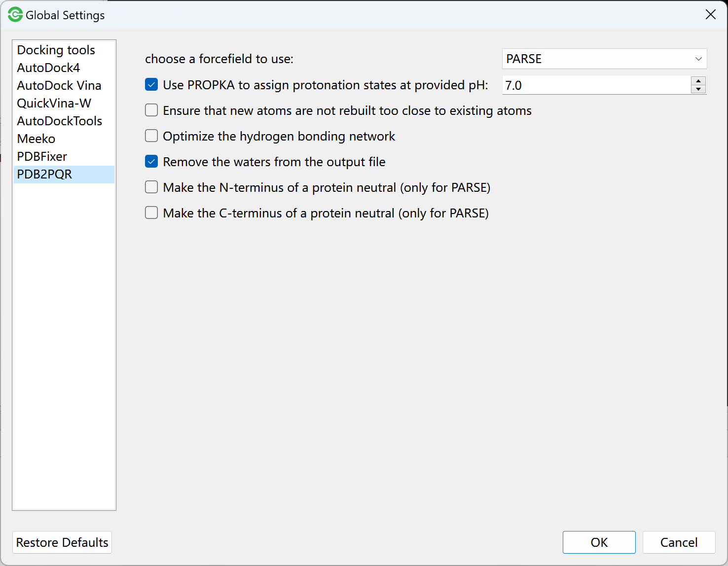
Task: Select AutoDockTools in the list
Action: 64,121
